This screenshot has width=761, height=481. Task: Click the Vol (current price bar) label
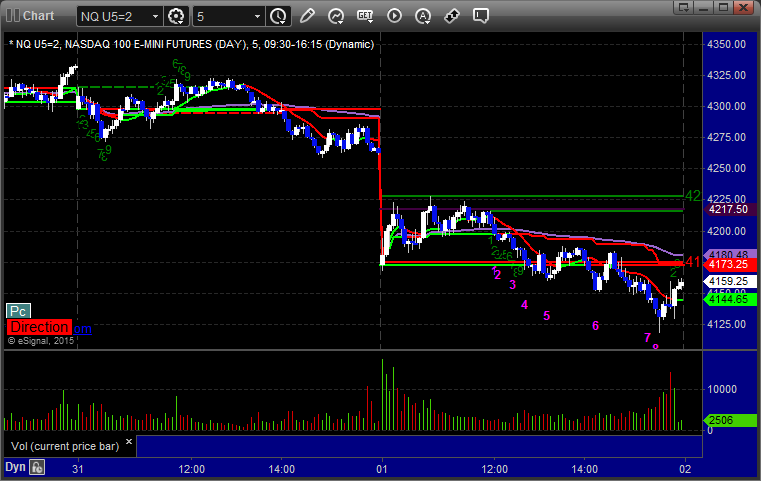pyautogui.click(x=65, y=446)
